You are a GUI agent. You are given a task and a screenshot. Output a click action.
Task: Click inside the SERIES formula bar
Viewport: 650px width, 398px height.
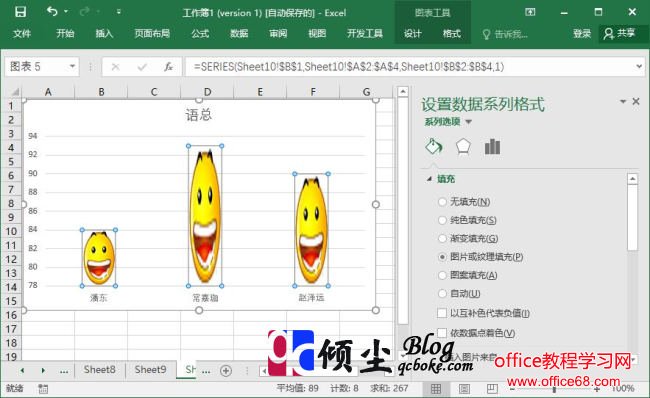[408, 67]
